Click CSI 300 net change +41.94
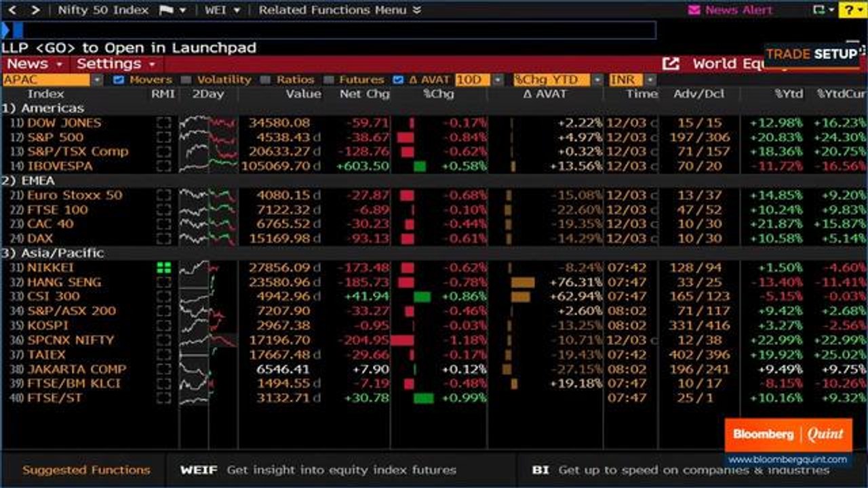The image size is (868, 488). [367, 297]
